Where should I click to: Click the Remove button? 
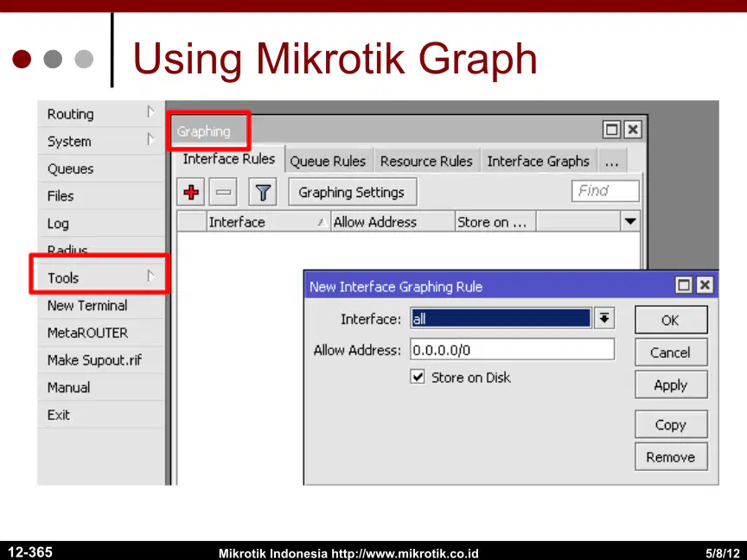pos(671,456)
